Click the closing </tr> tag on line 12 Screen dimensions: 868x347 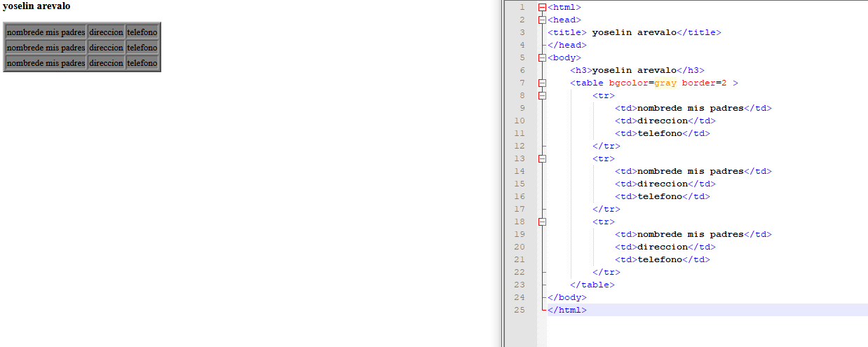coord(606,146)
